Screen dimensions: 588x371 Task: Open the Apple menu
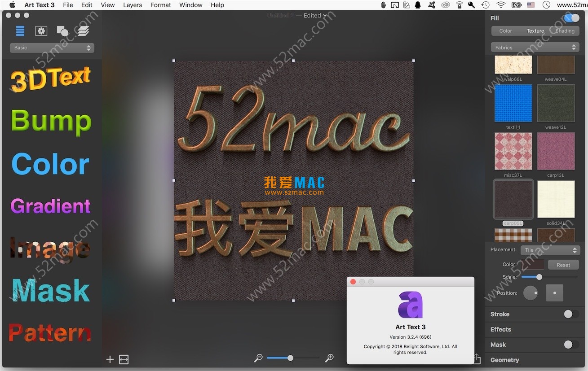coord(12,5)
